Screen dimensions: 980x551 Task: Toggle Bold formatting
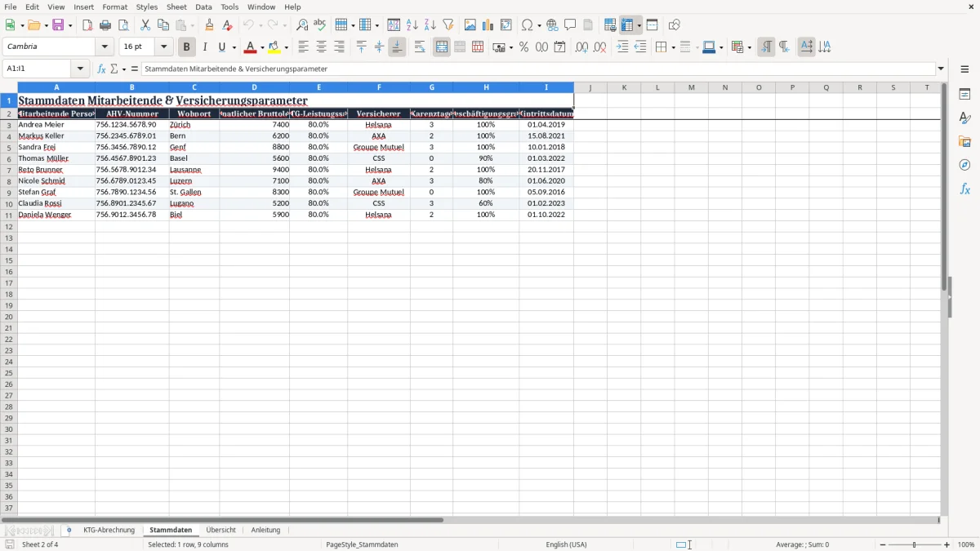click(186, 47)
